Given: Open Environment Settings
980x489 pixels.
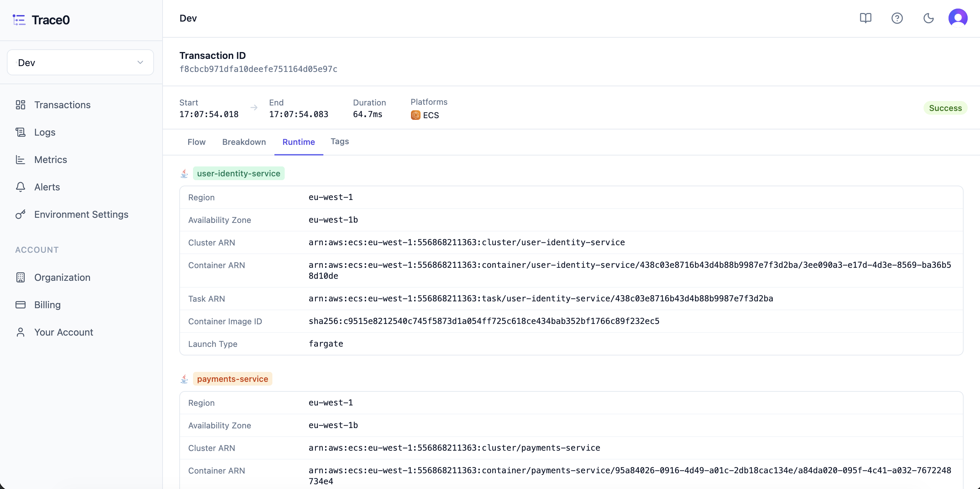Looking at the screenshot, I should pyautogui.click(x=81, y=214).
